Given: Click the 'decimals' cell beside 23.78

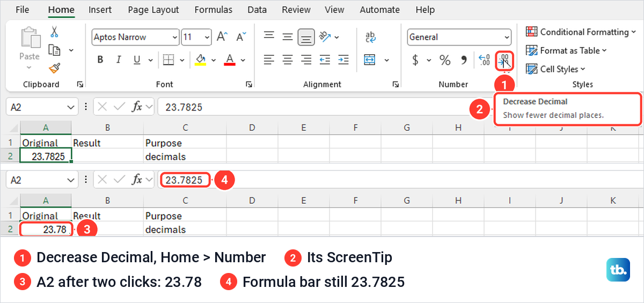Looking at the screenshot, I should click(x=185, y=230).
